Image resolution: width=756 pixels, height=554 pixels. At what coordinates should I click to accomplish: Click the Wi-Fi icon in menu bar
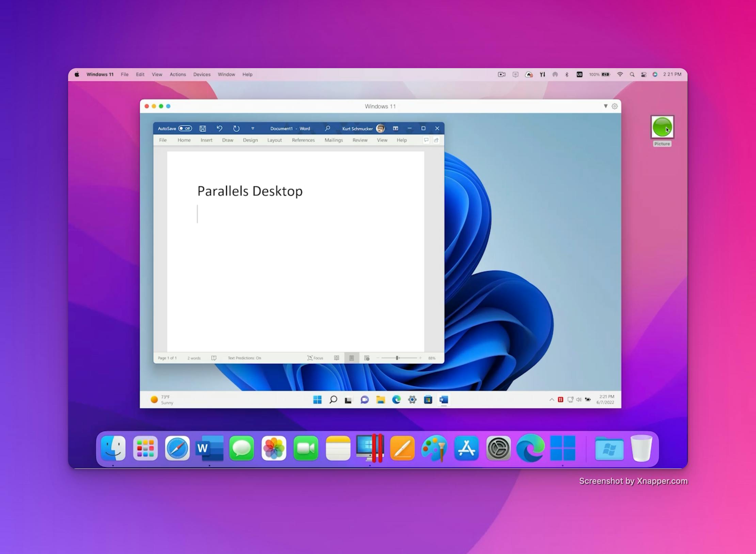tap(620, 74)
